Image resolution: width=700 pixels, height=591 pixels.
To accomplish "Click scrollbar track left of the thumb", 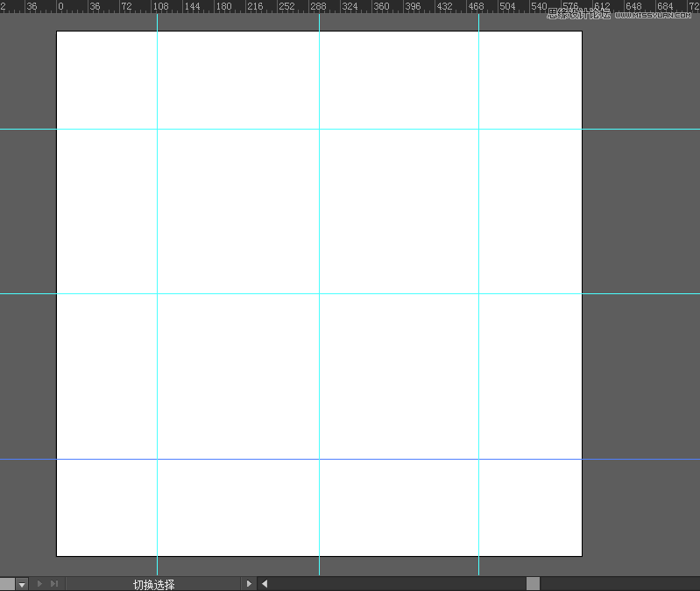I will (394, 584).
